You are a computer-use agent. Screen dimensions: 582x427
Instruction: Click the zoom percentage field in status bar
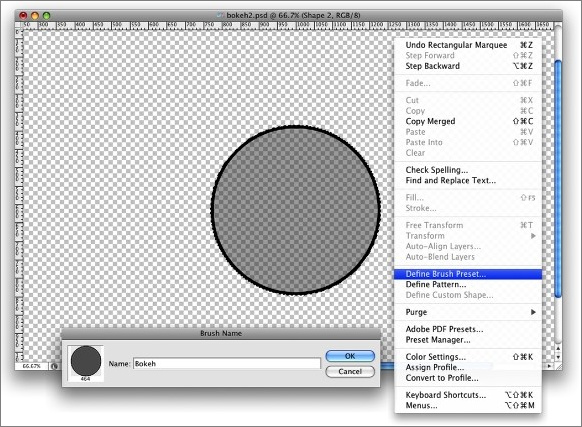tap(32, 366)
